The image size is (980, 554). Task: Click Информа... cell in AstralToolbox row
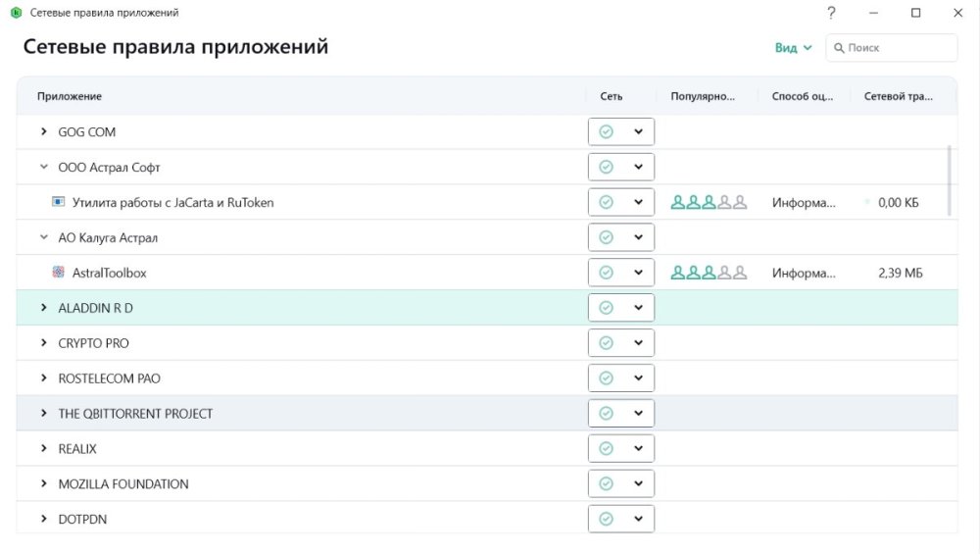804,273
